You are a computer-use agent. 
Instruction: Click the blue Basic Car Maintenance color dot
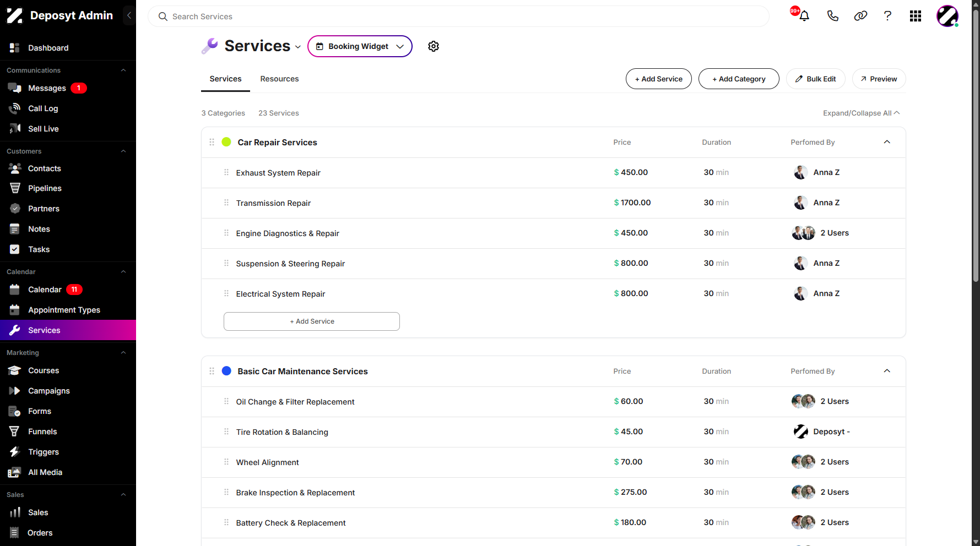pyautogui.click(x=226, y=371)
